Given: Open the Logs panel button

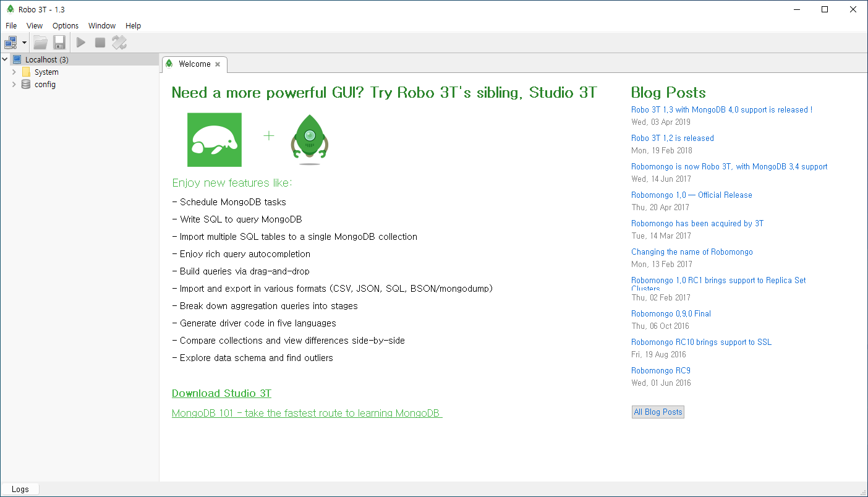Looking at the screenshot, I should tap(20, 489).
